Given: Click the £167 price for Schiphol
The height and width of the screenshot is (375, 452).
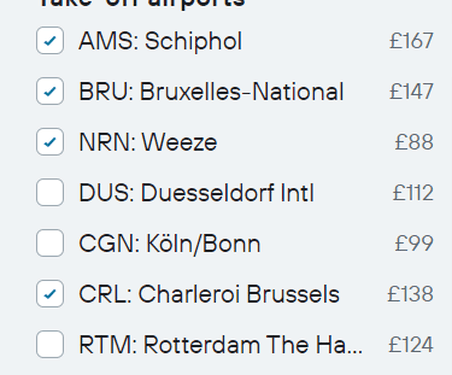Looking at the screenshot, I should (x=411, y=41).
